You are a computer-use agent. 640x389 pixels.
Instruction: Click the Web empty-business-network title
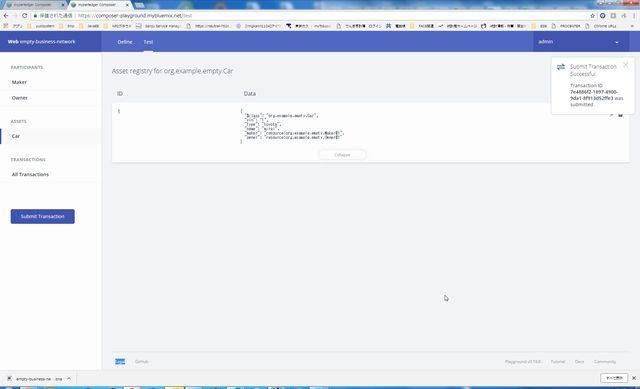coord(41,42)
